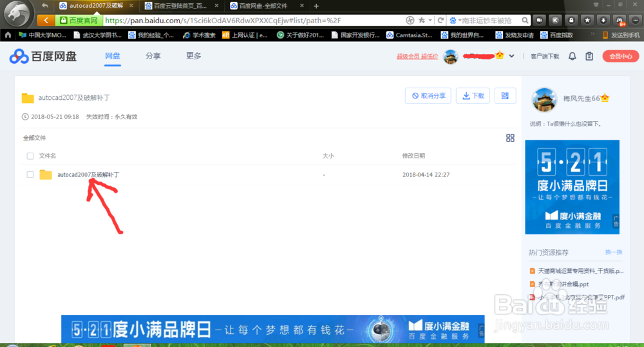Click the undo-close-tab arrow icon
The width and height of the screenshot is (644, 347).
(45, 6)
